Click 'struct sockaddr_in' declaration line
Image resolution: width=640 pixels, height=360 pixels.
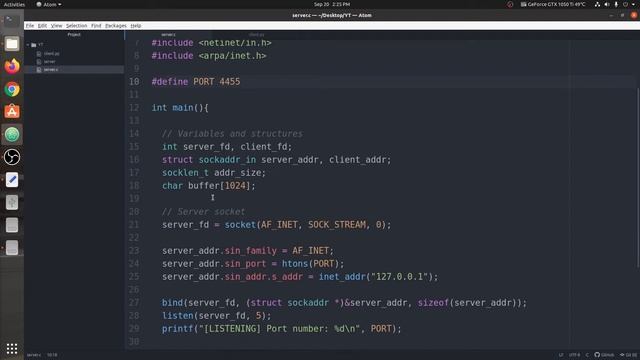click(x=276, y=160)
